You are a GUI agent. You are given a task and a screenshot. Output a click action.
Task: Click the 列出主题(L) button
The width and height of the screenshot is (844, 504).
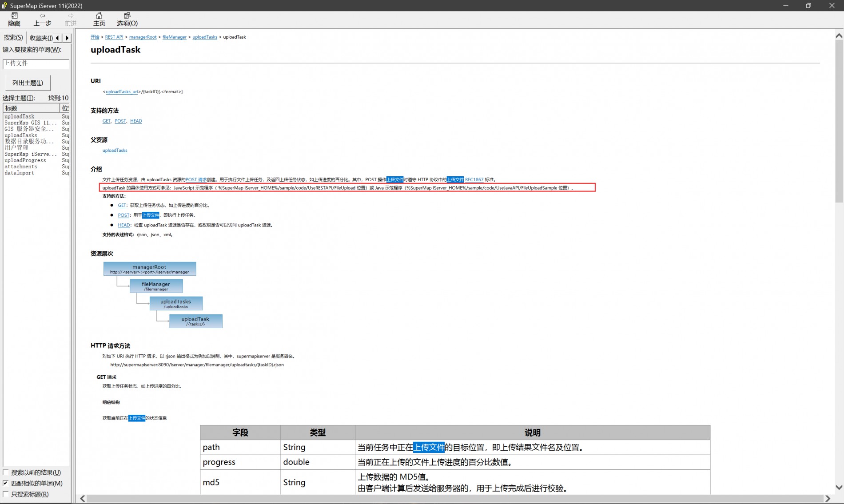[x=28, y=83]
